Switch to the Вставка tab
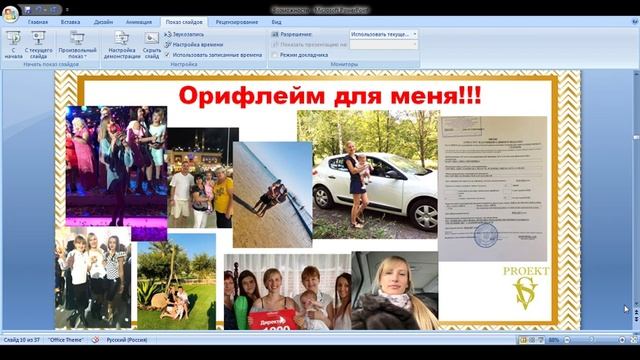The width and height of the screenshot is (640, 360). tap(70, 22)
